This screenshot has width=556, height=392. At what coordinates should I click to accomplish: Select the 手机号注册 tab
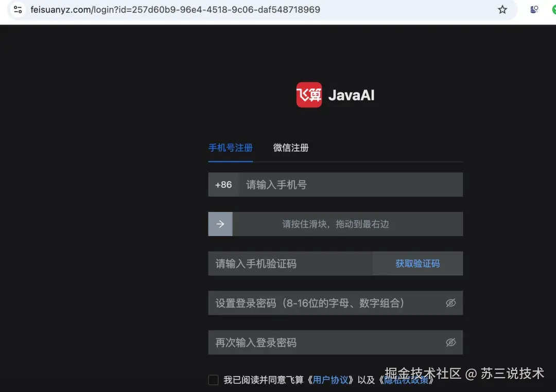230,148
